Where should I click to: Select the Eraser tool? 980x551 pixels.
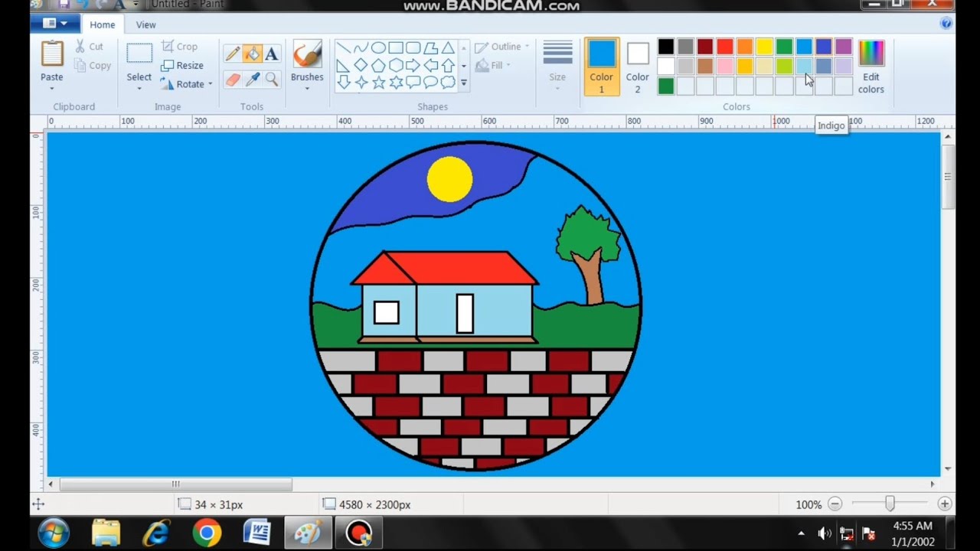click(x=233, y=79)
